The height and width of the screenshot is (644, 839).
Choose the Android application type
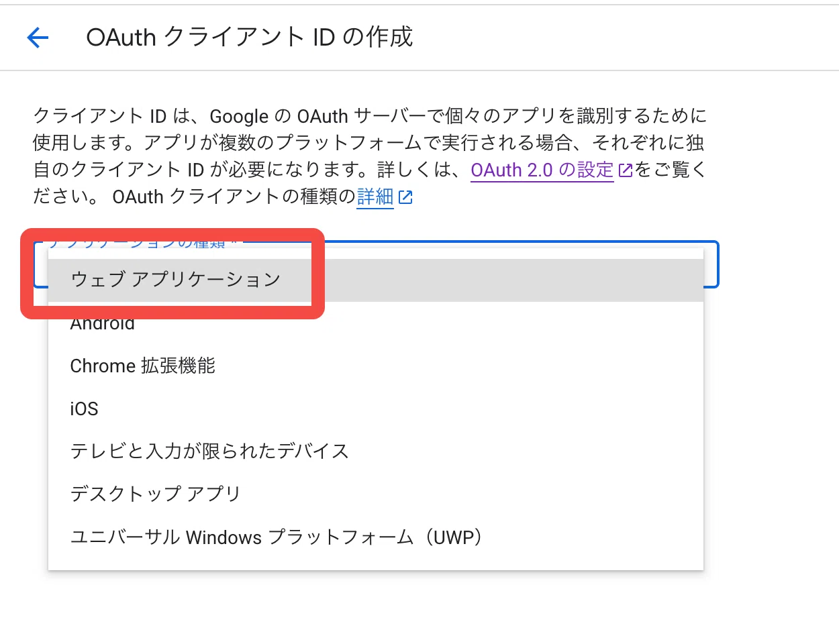coord(376,323)
